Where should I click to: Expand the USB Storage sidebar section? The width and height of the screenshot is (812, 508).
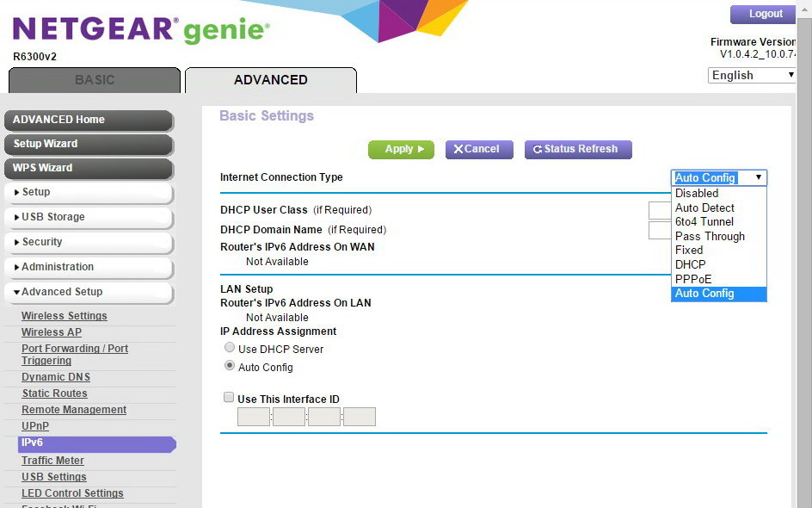(89, 217)
